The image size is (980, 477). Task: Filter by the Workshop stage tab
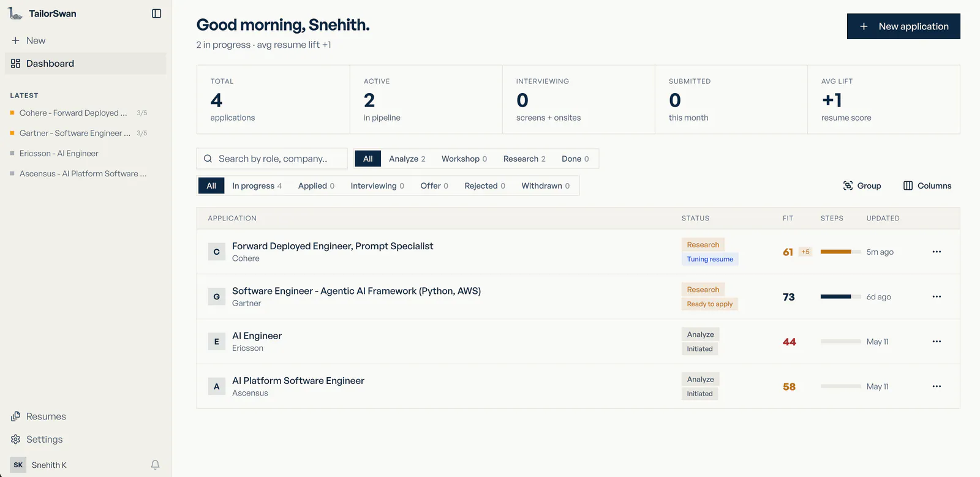coord(464,159)
